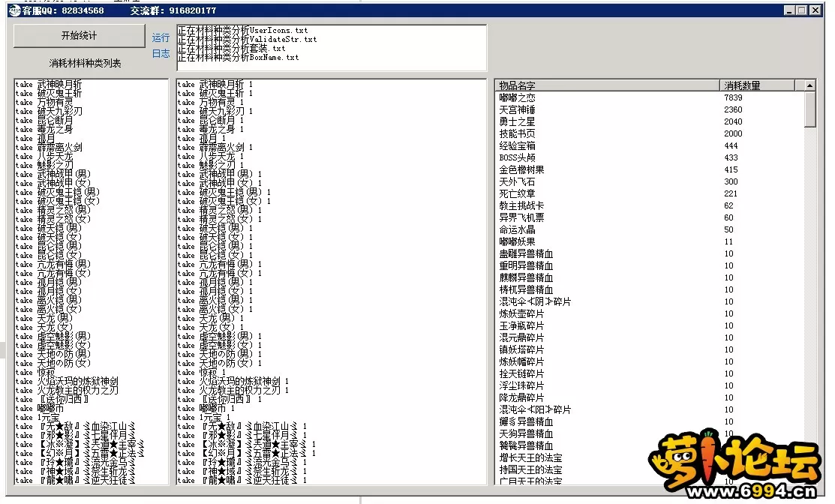Select 'take 万物有灵' in left material list
Screen dimensions: 835x504
point(44,102)
